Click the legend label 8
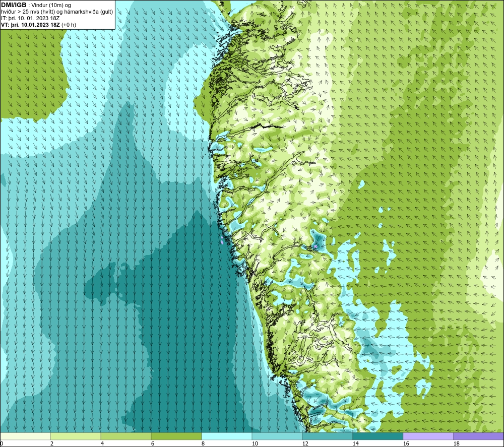 [x=203, y=443]
